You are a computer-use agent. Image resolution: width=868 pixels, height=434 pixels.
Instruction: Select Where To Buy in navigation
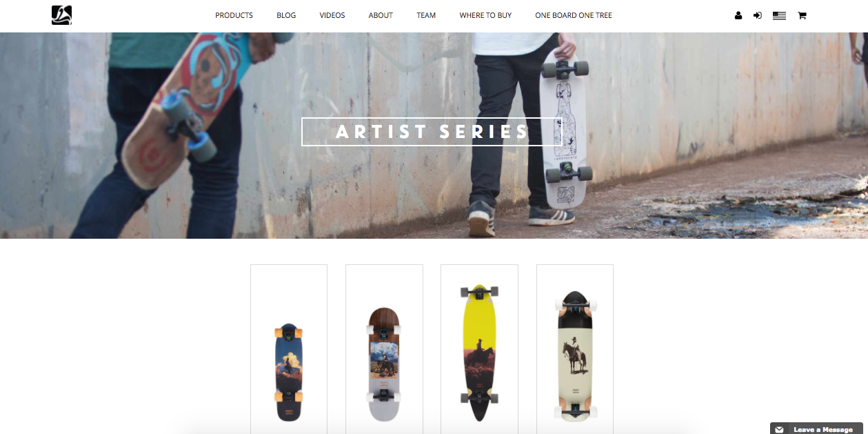(485, 15)
